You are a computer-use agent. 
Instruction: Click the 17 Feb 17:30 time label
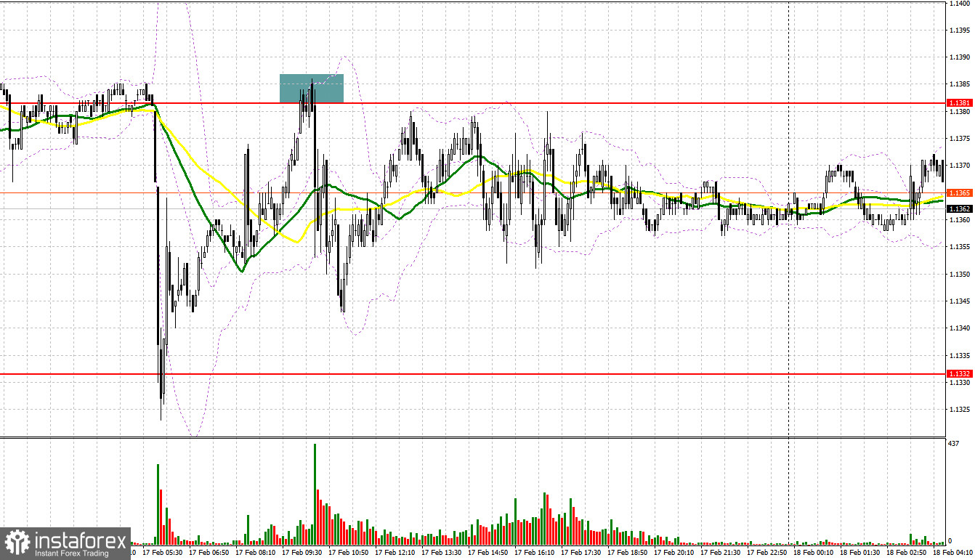(580, 553)
